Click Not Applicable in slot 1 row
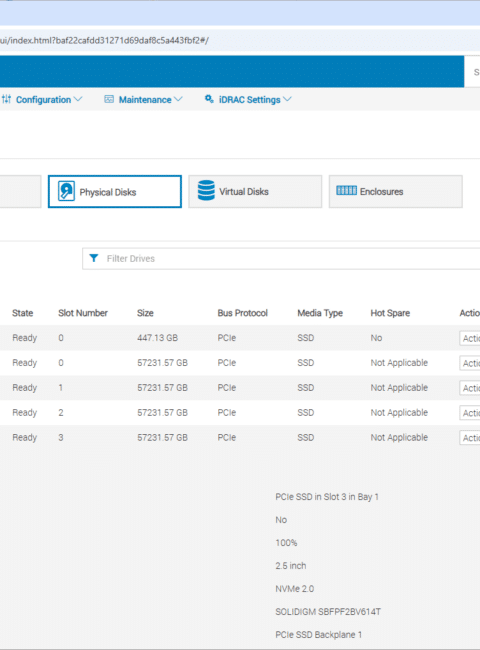Viewport: 480px width, 650px height. (399, 388)
